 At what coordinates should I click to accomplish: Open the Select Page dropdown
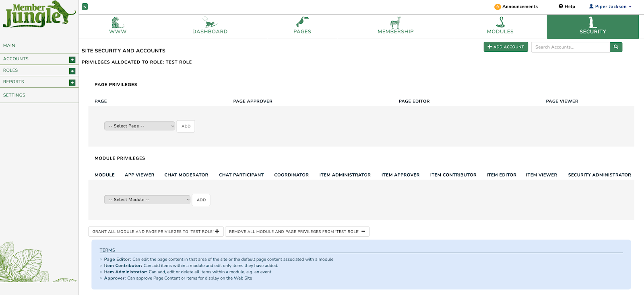point(140,126)
